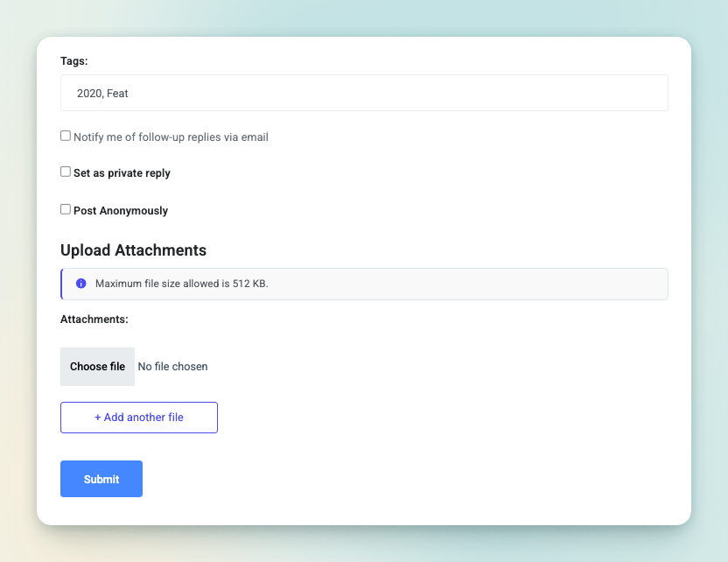Click the Tags input field
This screenshot has width=728, height=562.
pyautogui.click(x=364, y=93)
